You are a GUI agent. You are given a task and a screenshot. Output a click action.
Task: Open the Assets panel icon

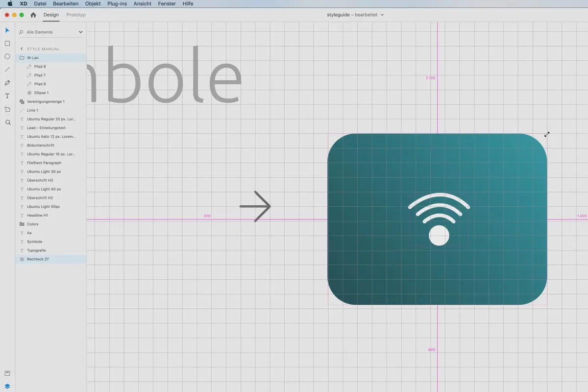(x=7, y=373)
